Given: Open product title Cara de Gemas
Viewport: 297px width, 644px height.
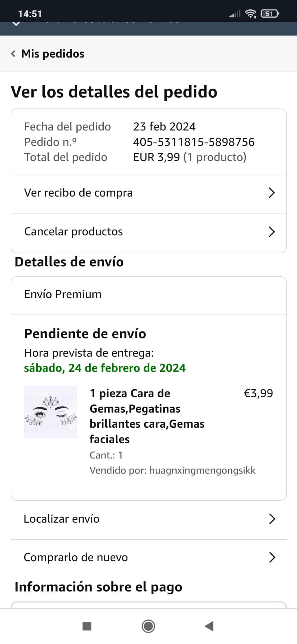Looking at the screenshot, I should coord(147,416).
